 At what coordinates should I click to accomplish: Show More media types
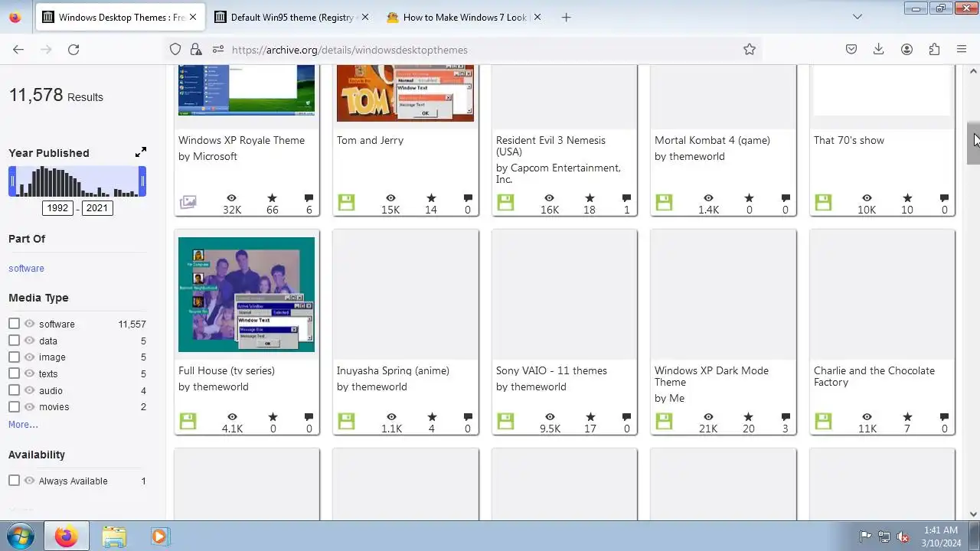[23, 424]
